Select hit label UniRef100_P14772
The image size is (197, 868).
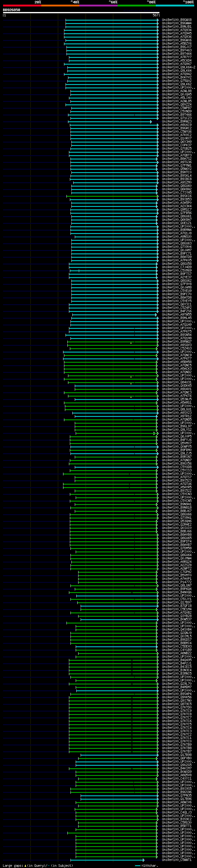click(177, 582)
